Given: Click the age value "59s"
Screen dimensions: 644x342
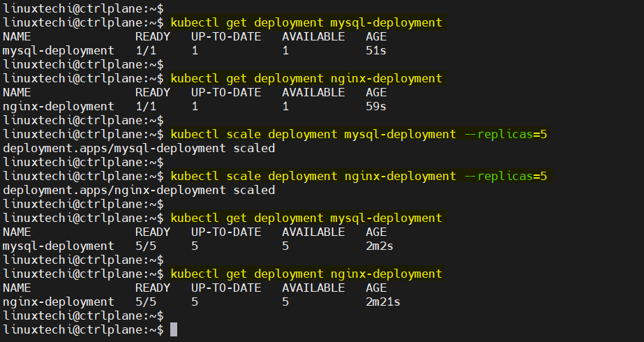Looking at the screenshot, I should (x=376, y=107).
